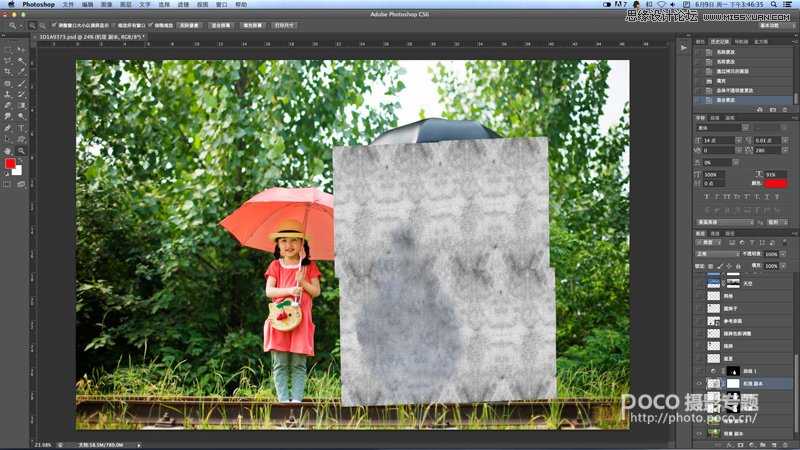Screen dimensions: 800x450
Task: Open the font size 14 点 dropdown arrow
Action: (738, 140)
